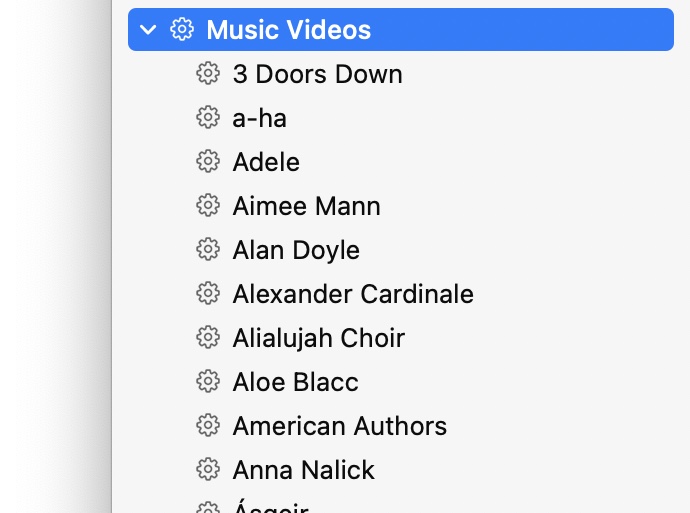Viewport: 690px width, 513px height.
Task: Click the gear icon next to Aloe Blacc
Action: (x=207, y=382)
